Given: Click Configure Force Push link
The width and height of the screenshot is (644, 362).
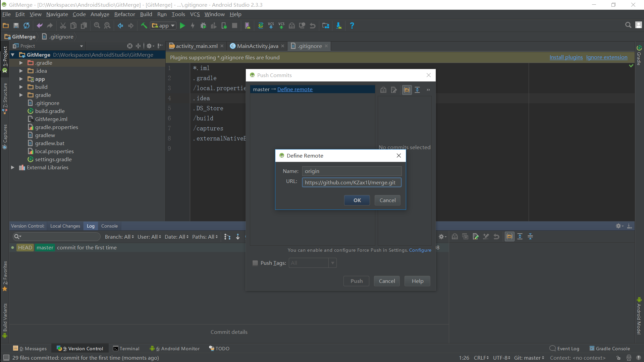Looking at the screenshot, I should pos(420,250).
